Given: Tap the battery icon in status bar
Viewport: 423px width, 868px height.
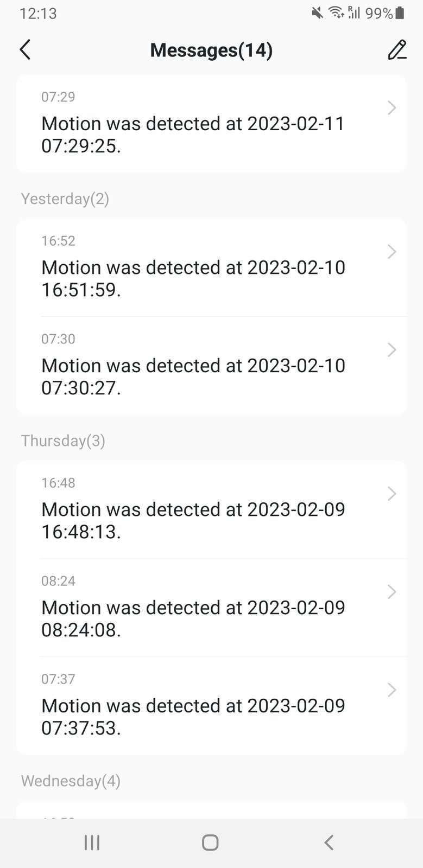Looking at the screenshot, I should pyautogui.click(x=400, y=13).
